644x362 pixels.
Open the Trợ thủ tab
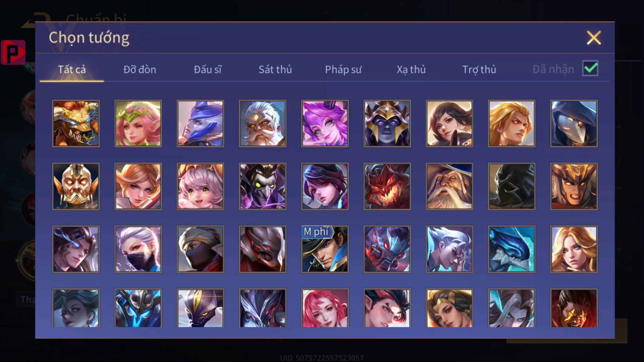(479, 70)
